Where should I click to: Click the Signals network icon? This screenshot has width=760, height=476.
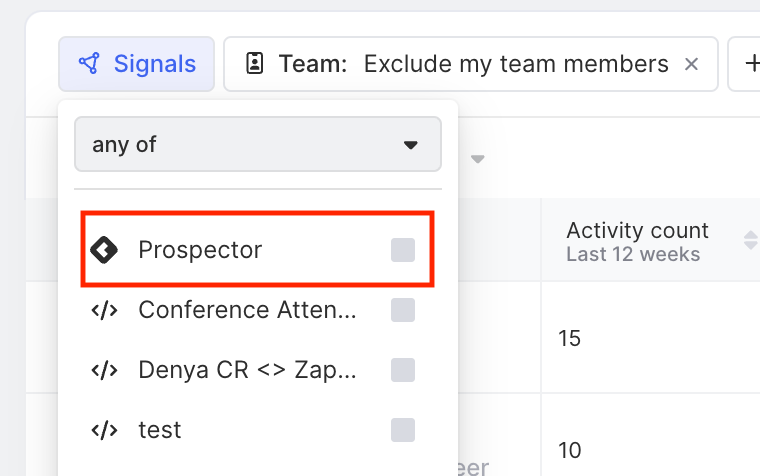89,65
